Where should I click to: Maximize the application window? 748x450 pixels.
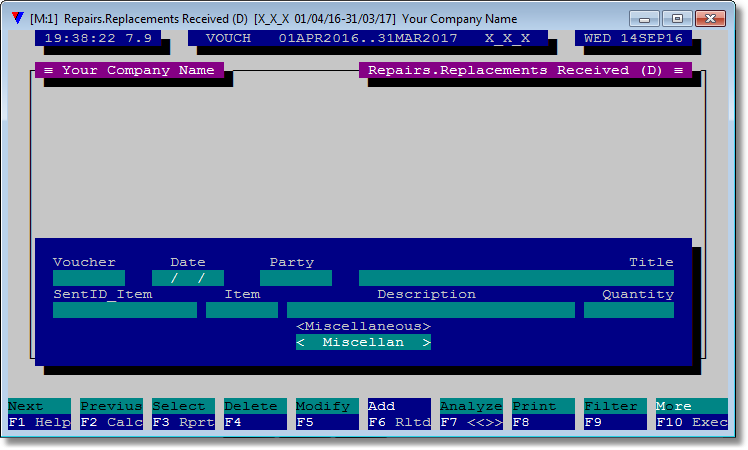point(677,19)
